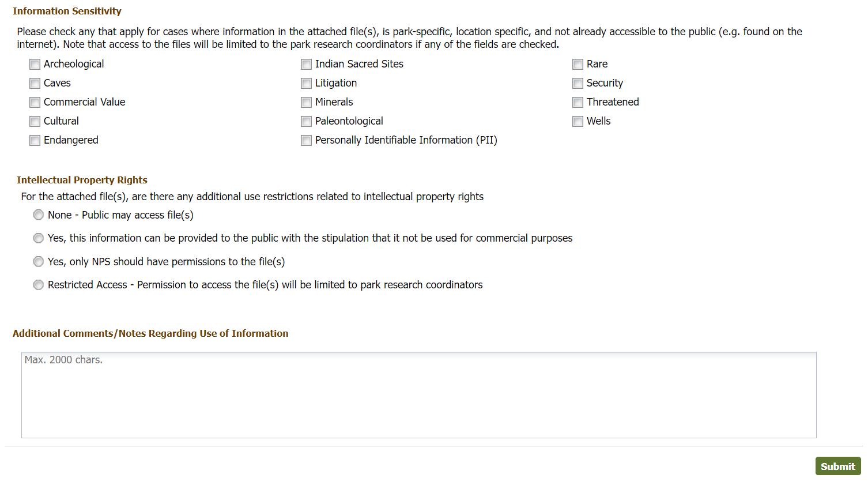Enable the Security checkbox
Screen dimensions: 868x485
point(578,83)
